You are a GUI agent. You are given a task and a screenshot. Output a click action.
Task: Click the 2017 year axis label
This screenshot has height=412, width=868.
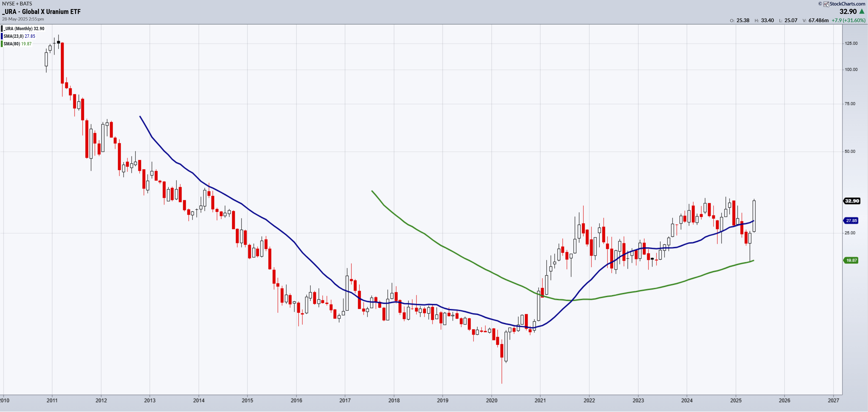click(x=345, y=401)
